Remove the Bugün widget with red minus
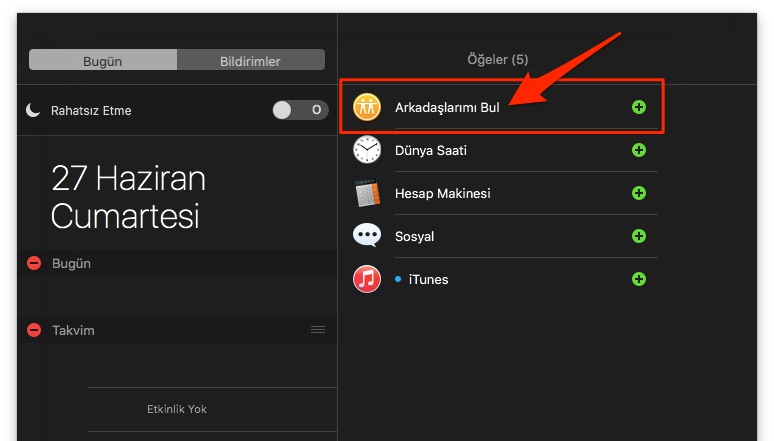 click(34, 263)
